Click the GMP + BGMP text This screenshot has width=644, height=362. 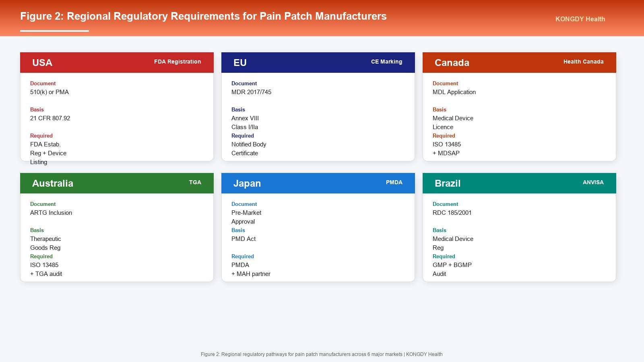pyautogui.click(x=452, y=265)
